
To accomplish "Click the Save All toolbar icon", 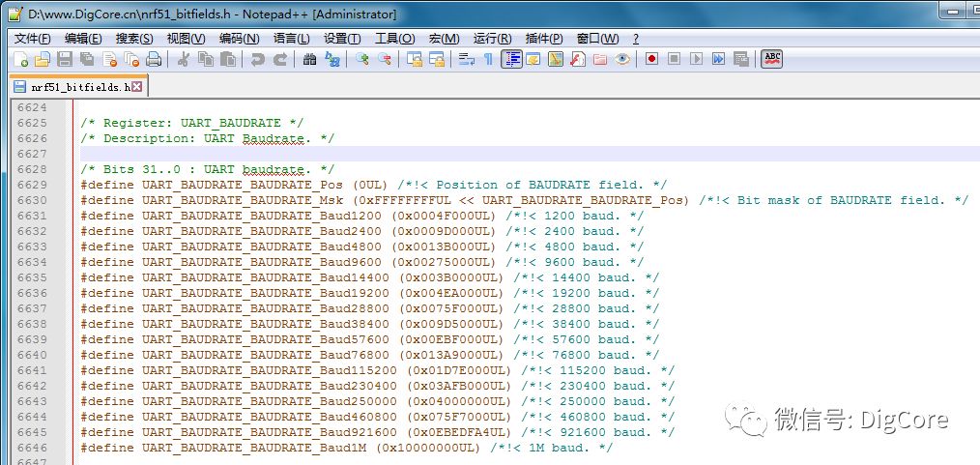I will [x=87, y=59].
